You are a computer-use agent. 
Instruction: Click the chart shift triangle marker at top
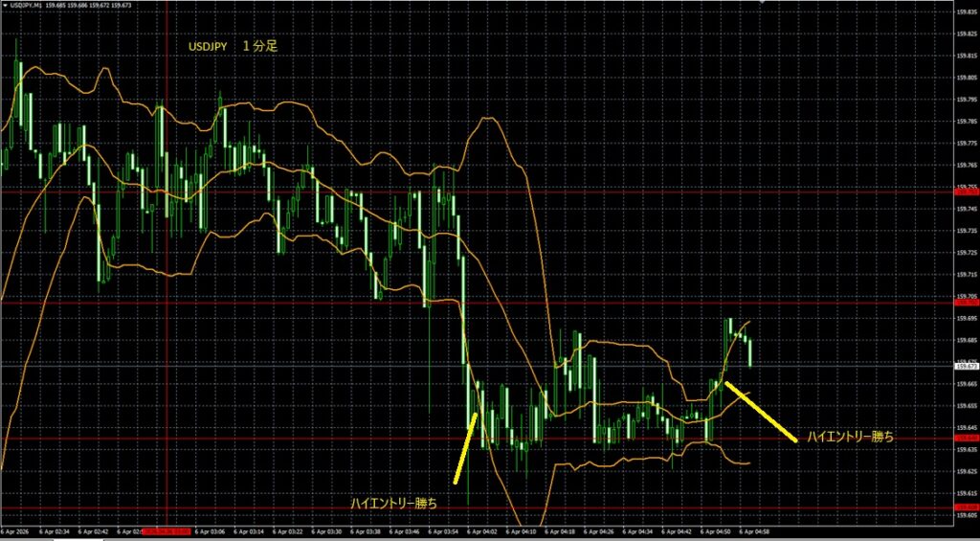click(x=761, y=3)
